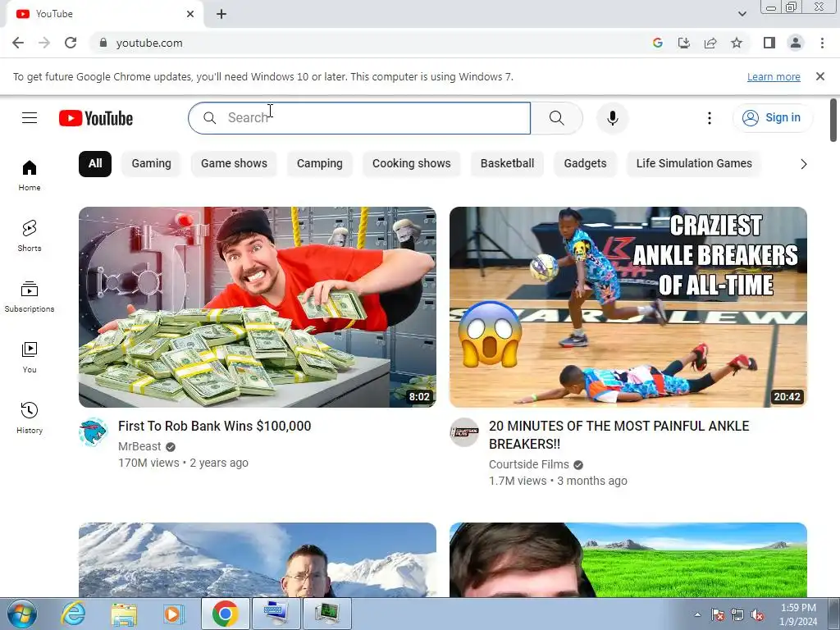This screenshot has width=840, height=630.
Task: Open the You section in sidebar
Action: 30,358
